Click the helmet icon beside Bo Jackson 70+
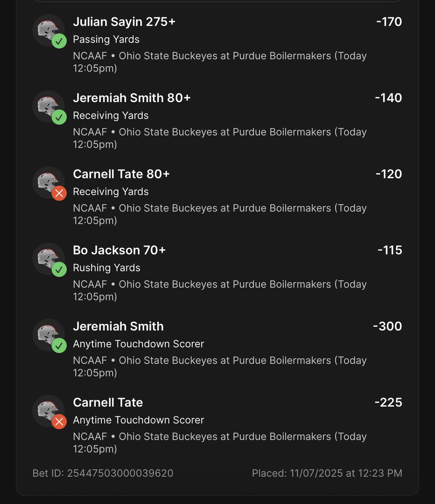This screenshot has width=435, height=504. tap(48, 258)
